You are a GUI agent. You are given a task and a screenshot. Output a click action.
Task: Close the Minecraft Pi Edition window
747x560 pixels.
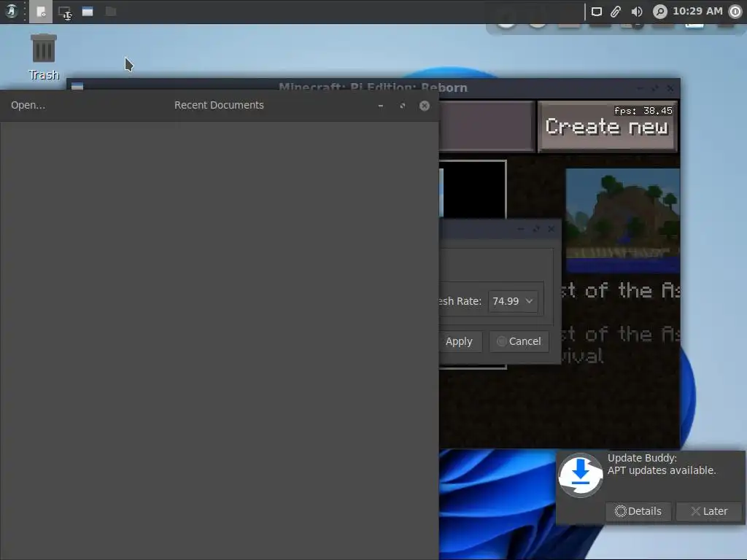click(x=670, y=88)
